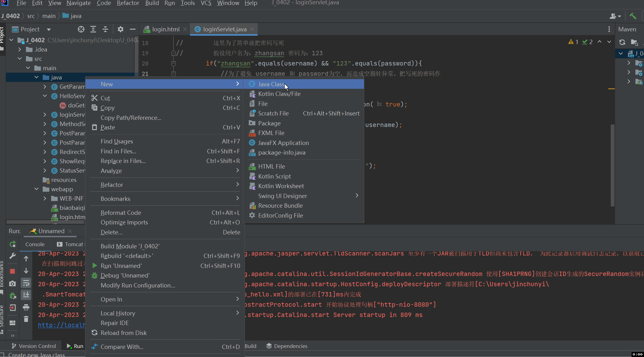Toggle scroll to end in console
The image size is (644, 357).
pos(26,295)
